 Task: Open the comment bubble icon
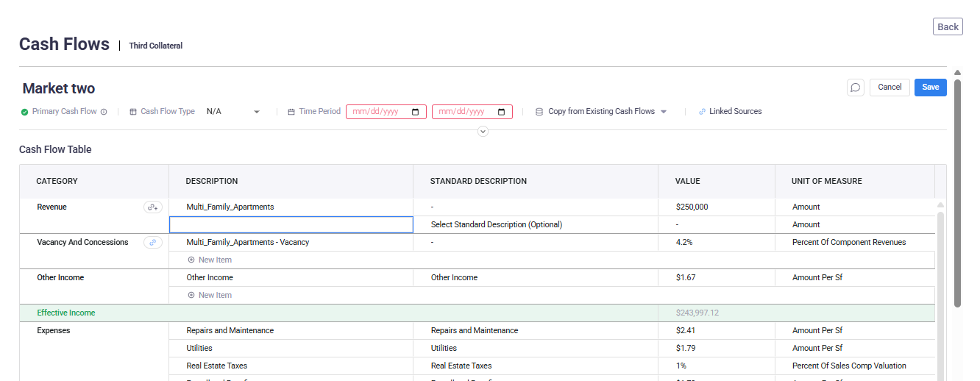[855, 88]
